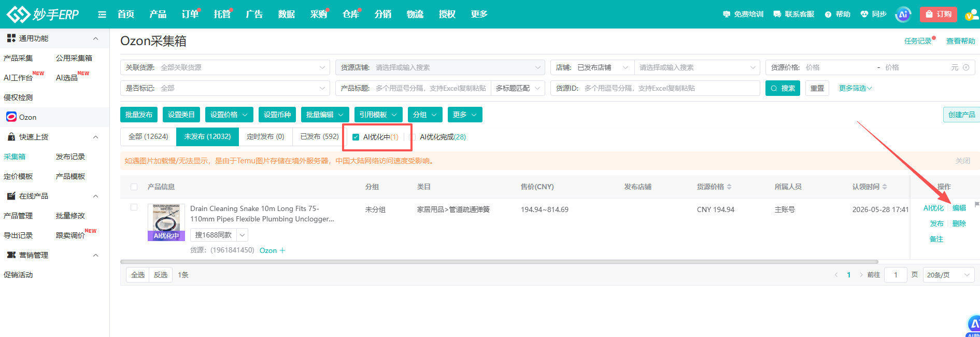980x337 pixels.
Task: Open the 搜1688同款 dropdown arrow
Action: click(242, 235)
